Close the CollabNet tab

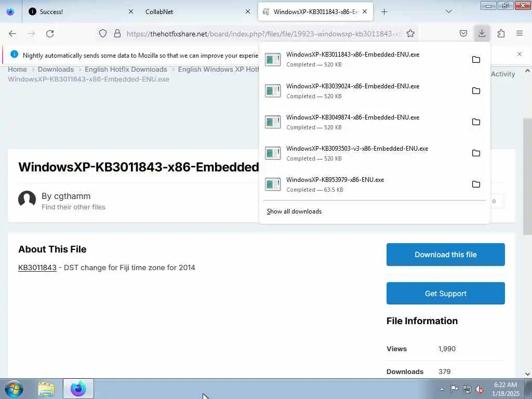pos(248,11)
